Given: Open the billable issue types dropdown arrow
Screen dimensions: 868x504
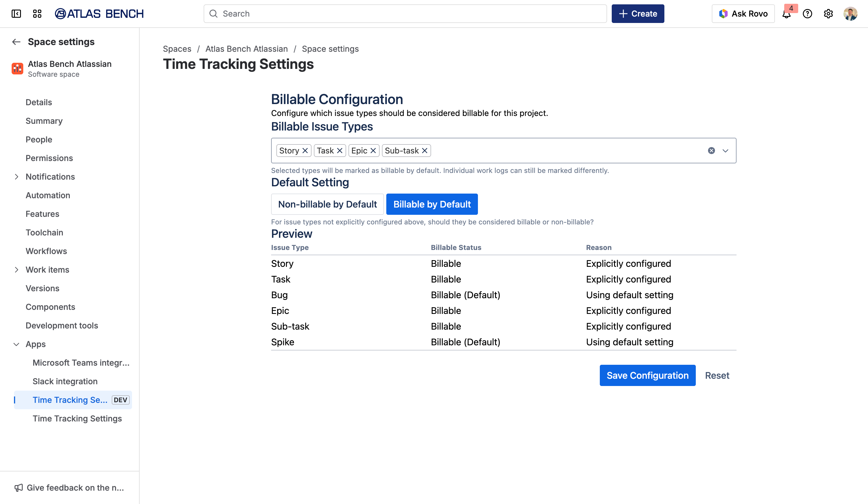Looking at the screenshot, I should pos(725,151).
